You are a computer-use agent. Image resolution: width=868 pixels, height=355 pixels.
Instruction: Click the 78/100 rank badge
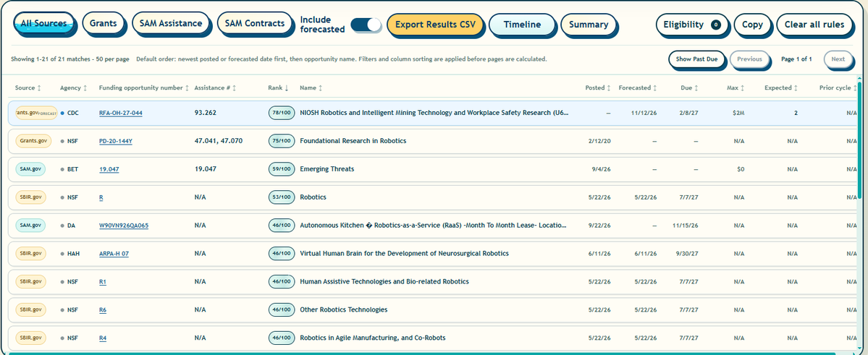pos(281,113)
